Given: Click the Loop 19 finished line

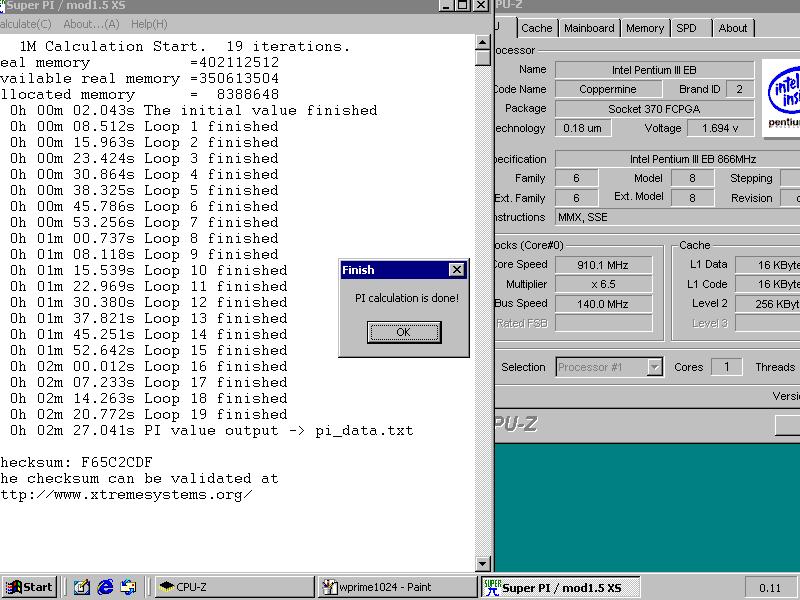Looking at the screenshot, I should click(x=148, y=414).
